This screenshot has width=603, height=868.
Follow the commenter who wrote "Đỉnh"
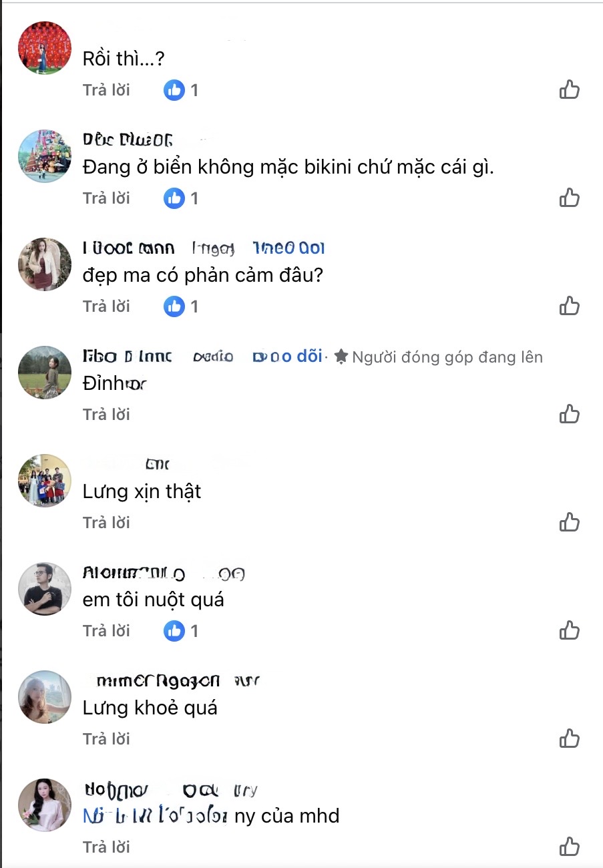(288, 357)
